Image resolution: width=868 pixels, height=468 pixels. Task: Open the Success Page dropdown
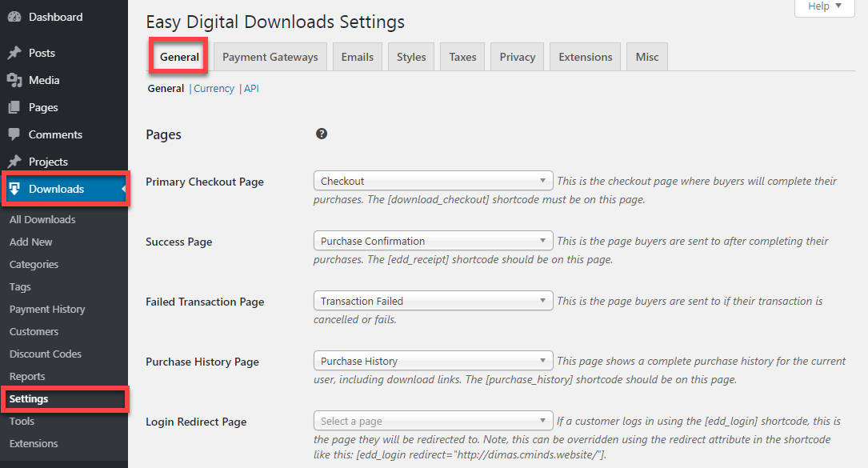[x=433, y=241]
